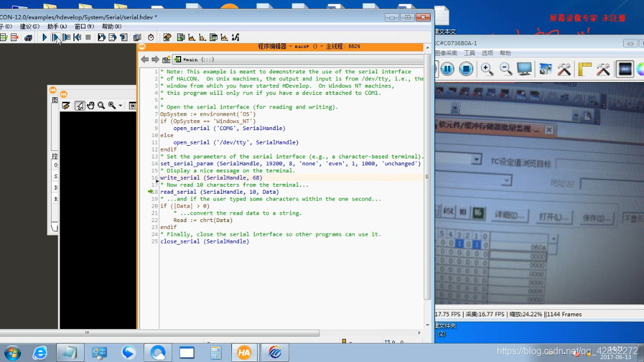This screenshot has height=362, width=644.
Task: Click the read_serial code line 18
Action: point(219,191)
